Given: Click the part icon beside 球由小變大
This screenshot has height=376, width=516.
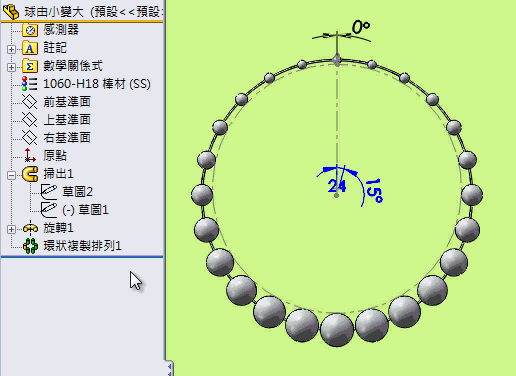Looking at the screenshot, I should tap(11, 12).
